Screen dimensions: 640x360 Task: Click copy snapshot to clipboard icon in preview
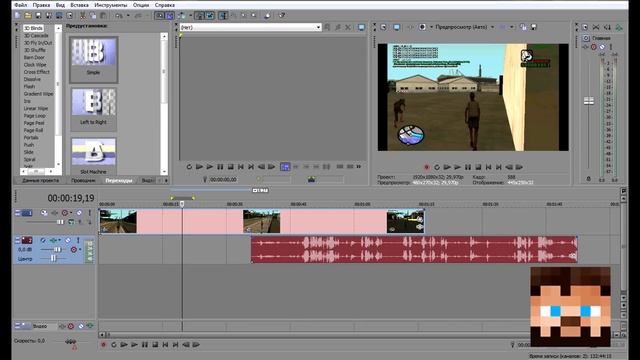click(524, 27)
